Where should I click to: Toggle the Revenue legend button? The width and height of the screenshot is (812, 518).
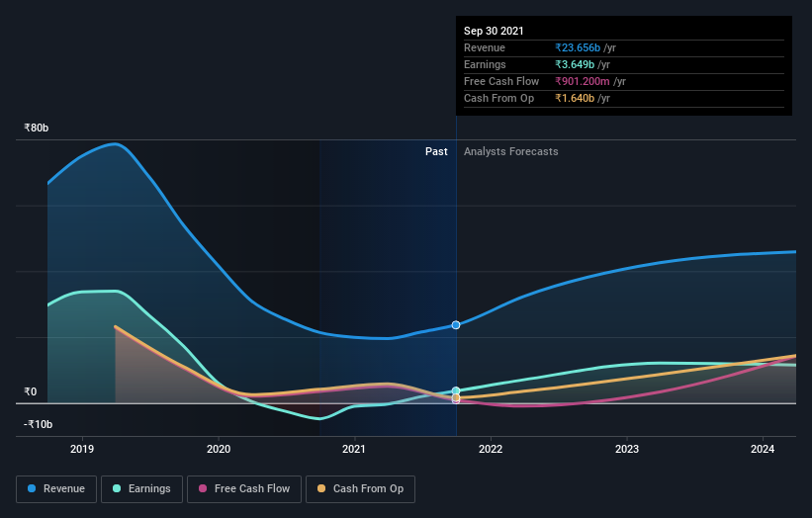point(56,489)
